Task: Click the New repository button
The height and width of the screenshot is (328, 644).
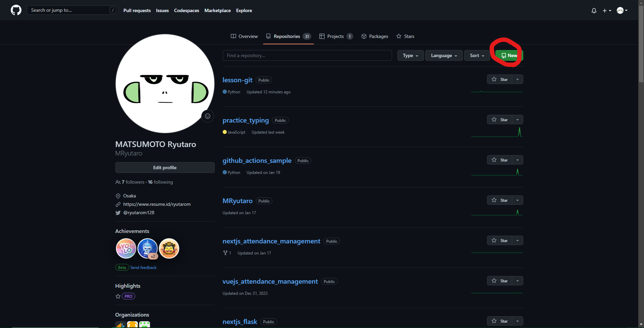Action: 508,55
